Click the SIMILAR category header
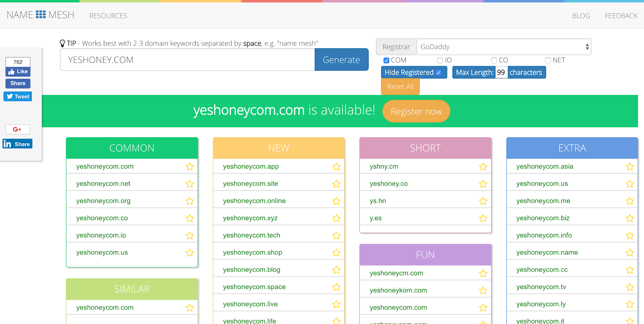The height and width of the screenshot is (324, 644). [132, 289]
